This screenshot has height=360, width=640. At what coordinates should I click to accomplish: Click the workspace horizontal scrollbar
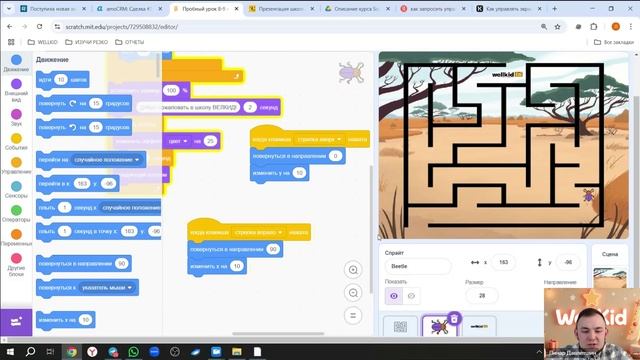(x=278, y=333)
